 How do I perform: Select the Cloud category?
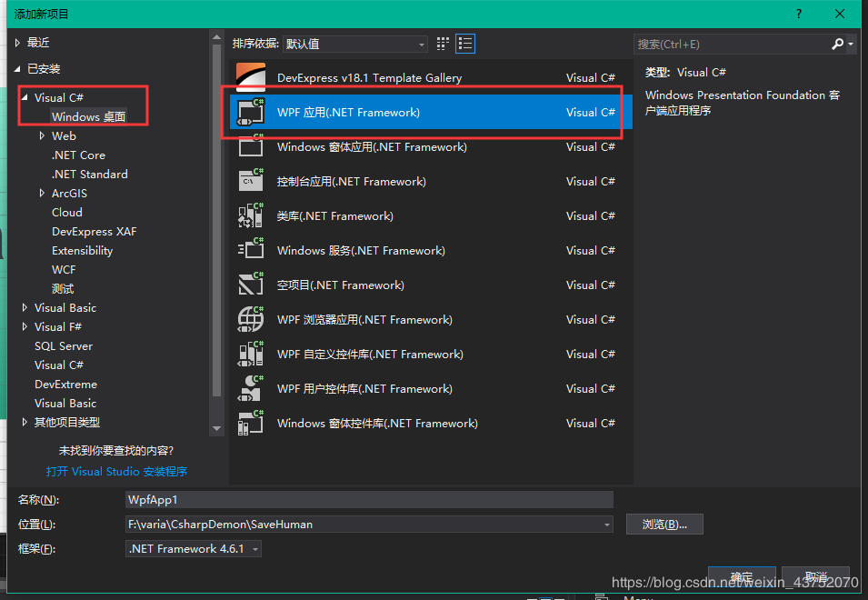[x=67, y=212]
